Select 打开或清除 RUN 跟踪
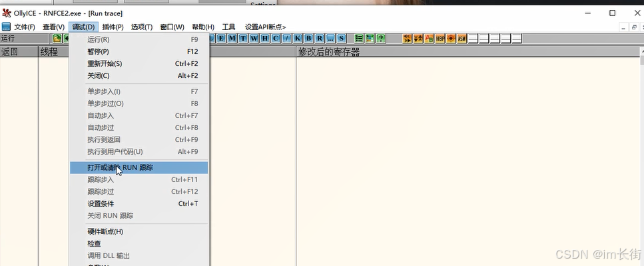Screen dimensions: 644x266 click(139, 168)
